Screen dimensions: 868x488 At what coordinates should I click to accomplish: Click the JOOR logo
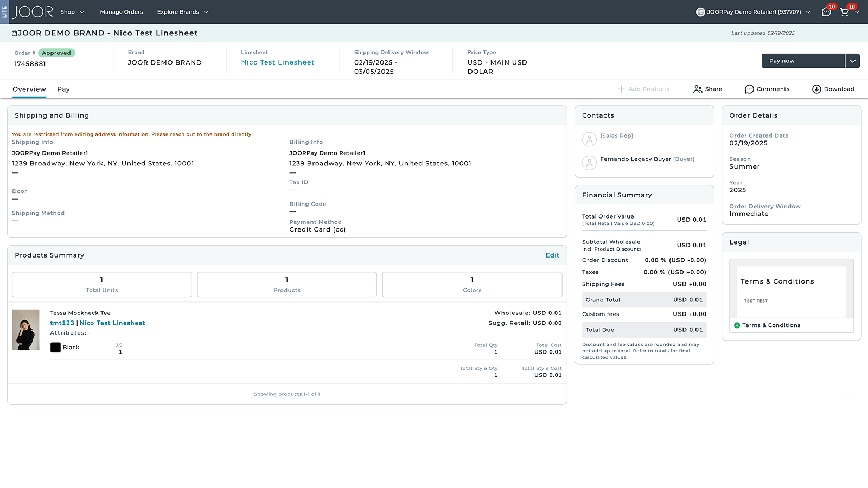33,12
